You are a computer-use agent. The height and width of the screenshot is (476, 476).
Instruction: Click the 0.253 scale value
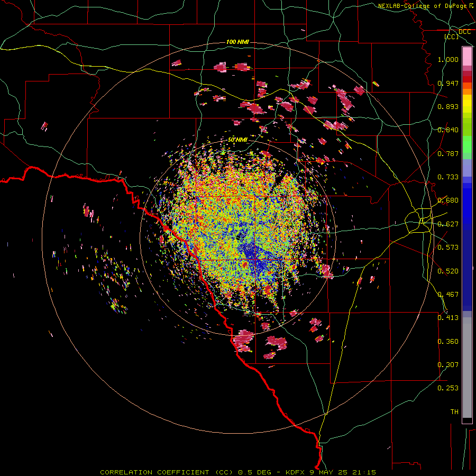pos(448,388)
